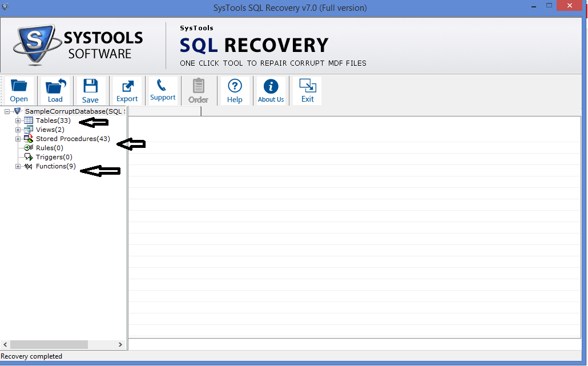Viewport: 588px width, 366px height.
Task: Click the SampleCorruptDatabase shield icon
Action: click(x=18, y=111)
